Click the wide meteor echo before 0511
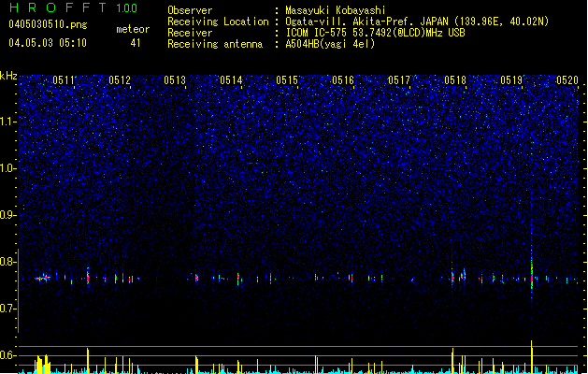This screenshot has width=588, height=374. pyautogui.click(x=42, y=278)
